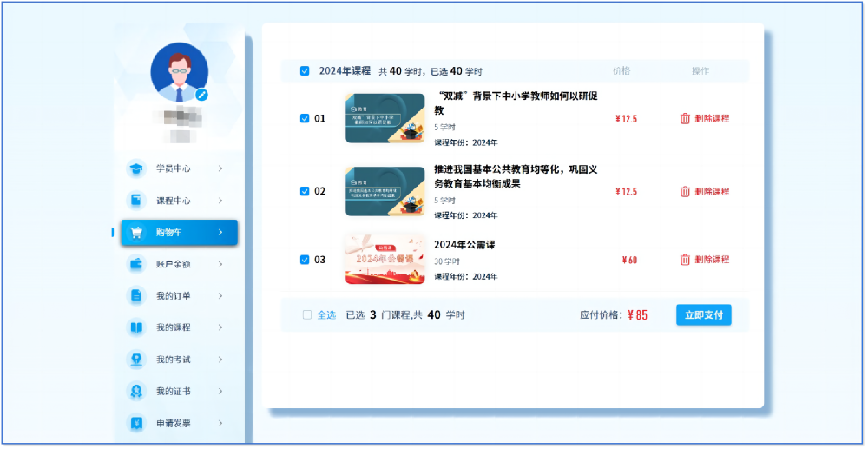Image resolution: width=868 pixels, height=449 pixels.
Task: Toggle the 2024年课程 group checkbox
Action: [x=305, y=71]
